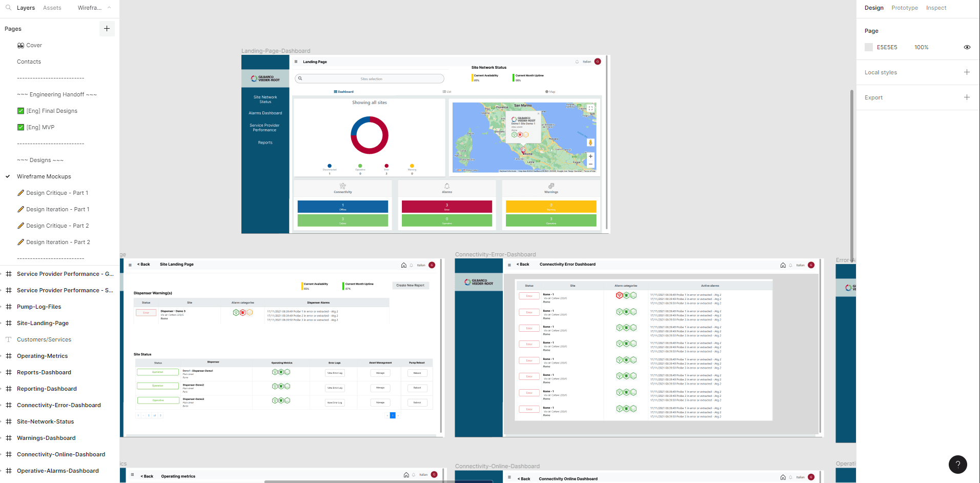Select the Design Critique - Part 2 page
The image size is (980, 483).
tap(57, 226)
